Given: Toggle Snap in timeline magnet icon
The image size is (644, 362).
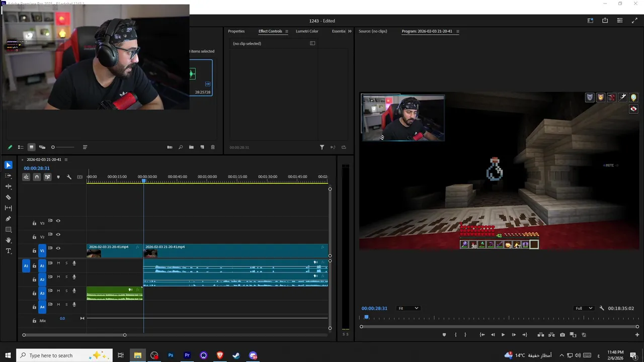Looking at the screenshot, I should pyautogui.click(x=37, y=177).
